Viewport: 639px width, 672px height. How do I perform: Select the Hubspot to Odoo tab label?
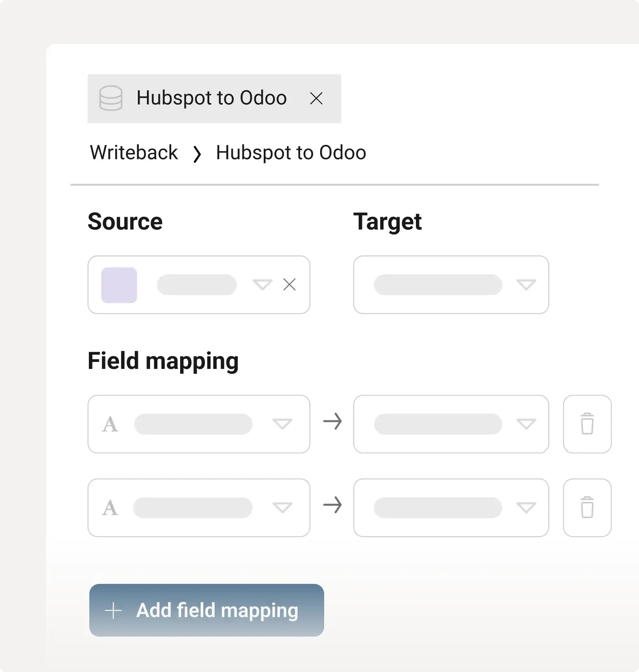pos(211,98)
